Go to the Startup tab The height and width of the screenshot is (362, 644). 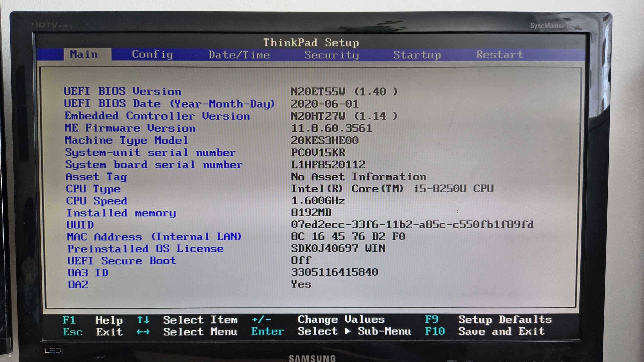[x=417, y=55]
